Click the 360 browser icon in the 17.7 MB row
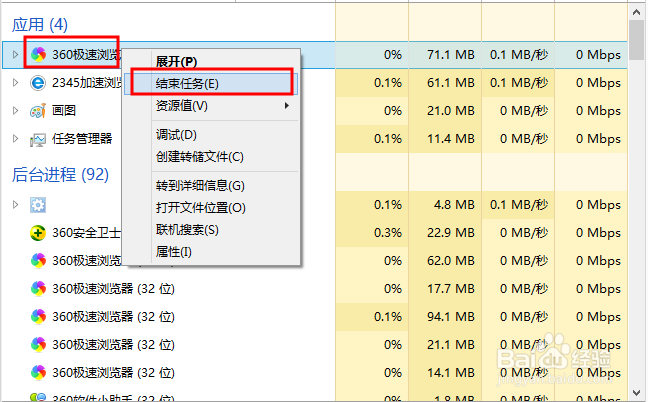The width and height of the screenshot is (648, 402). coord(38,288)
